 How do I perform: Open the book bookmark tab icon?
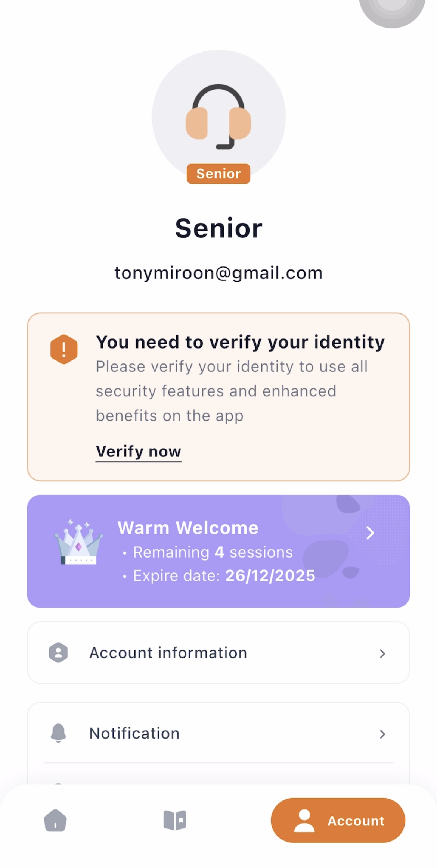175,820
